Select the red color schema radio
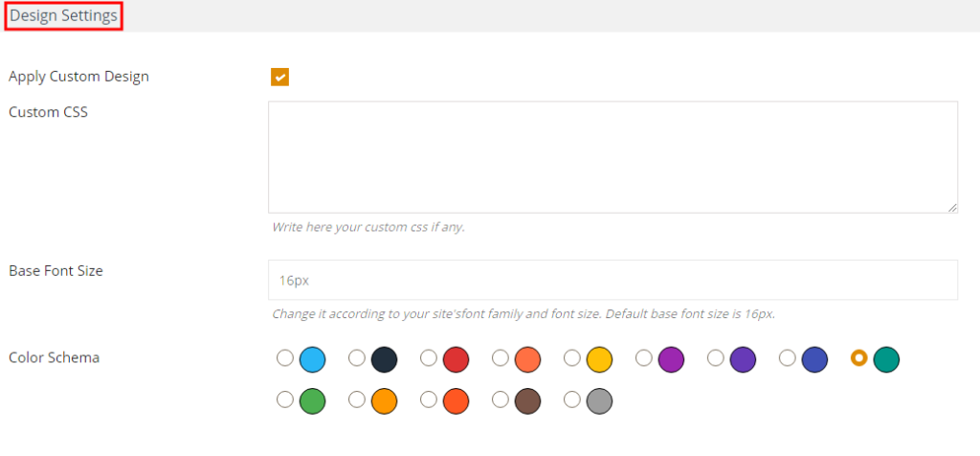This screenshot has width=980, height=456. point(429,358)
